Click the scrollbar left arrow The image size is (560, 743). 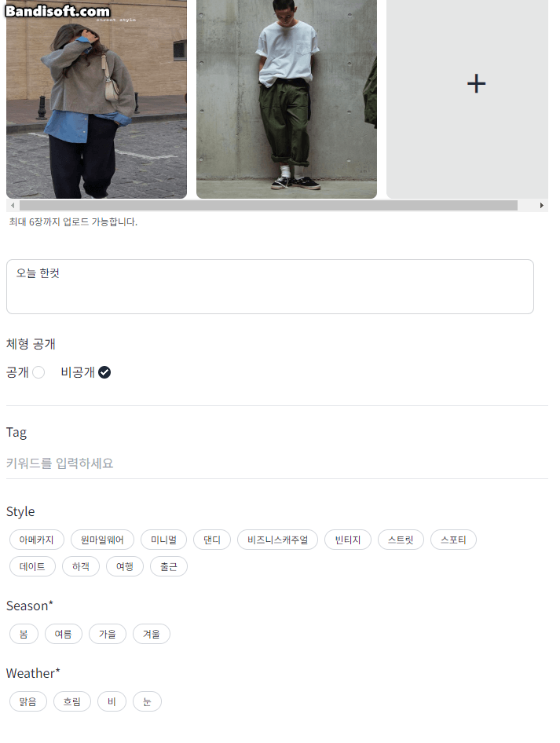pyautogui.click(x=13, y=205)
